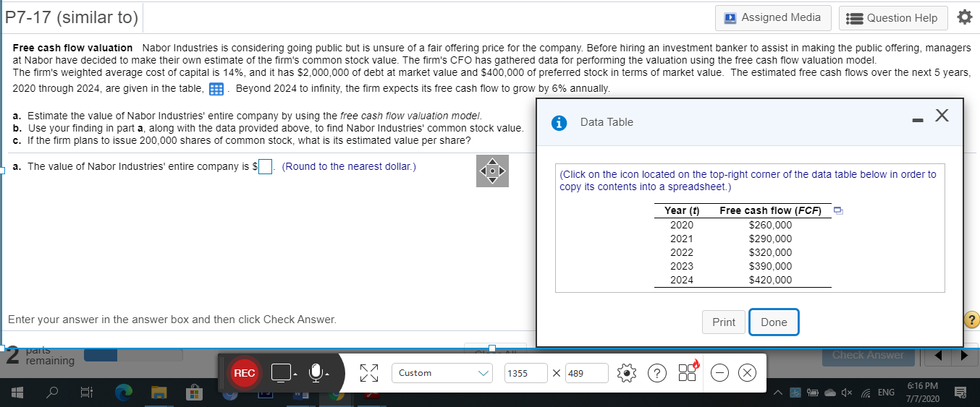This screenshot has width=980, height=407.
Task: Click the four-arrow move icon
Action: (x=491, y=171)
